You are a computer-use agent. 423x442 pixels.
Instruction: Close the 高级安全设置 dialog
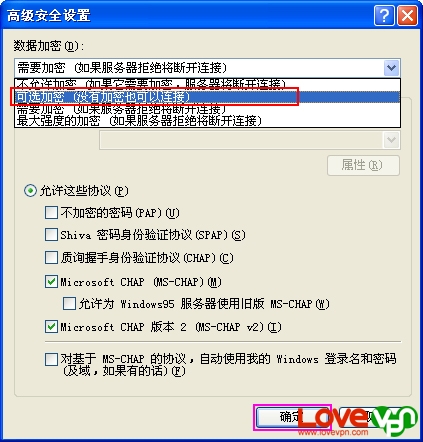407,15
